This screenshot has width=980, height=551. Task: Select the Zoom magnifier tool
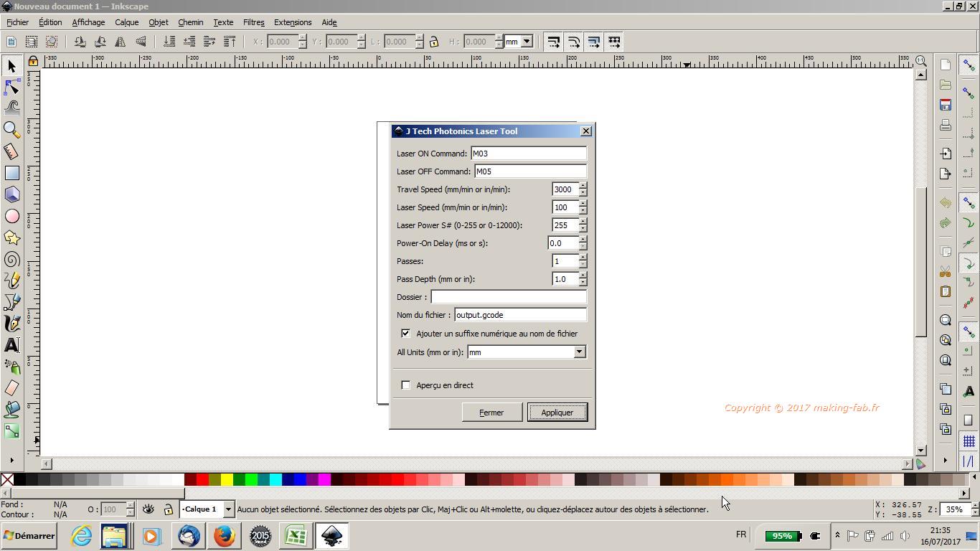click(x=11, y=129)
